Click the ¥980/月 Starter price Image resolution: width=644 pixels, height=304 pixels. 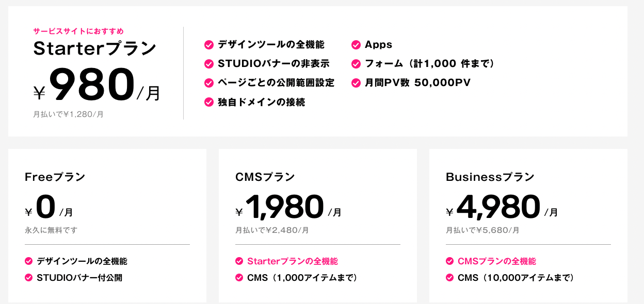click(97, 86)
